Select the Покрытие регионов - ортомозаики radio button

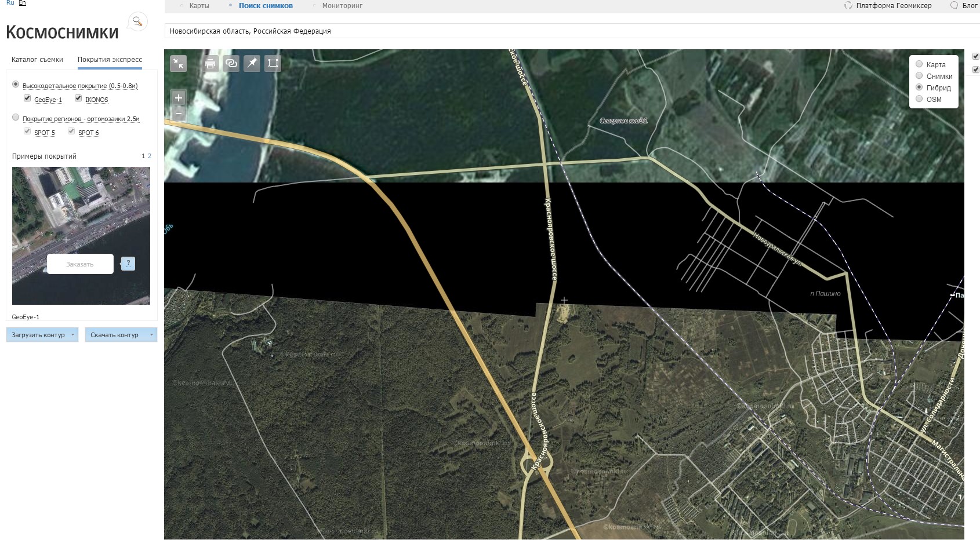pos(16,118)
